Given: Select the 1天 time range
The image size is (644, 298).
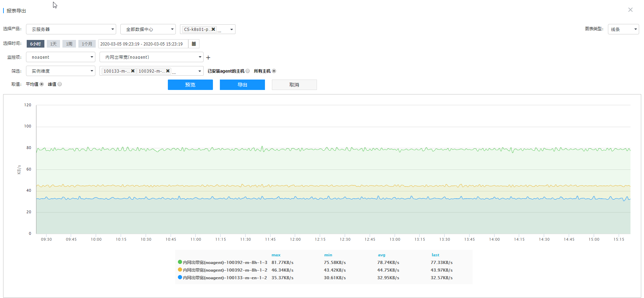Looking at the screenshot, I should [x=53, y=44].
